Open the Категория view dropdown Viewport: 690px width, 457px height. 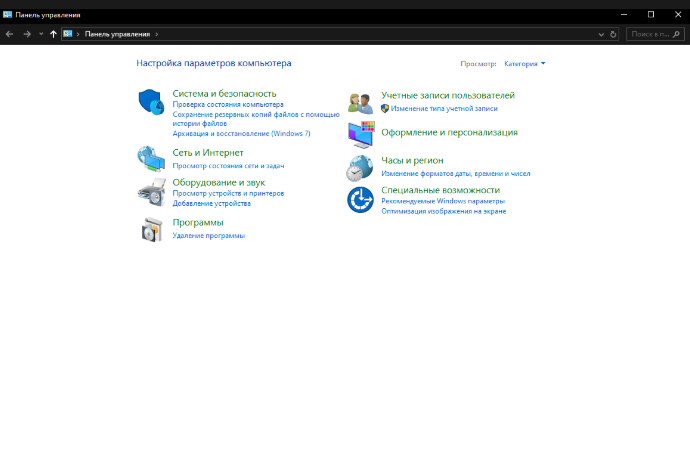[525, 64]
